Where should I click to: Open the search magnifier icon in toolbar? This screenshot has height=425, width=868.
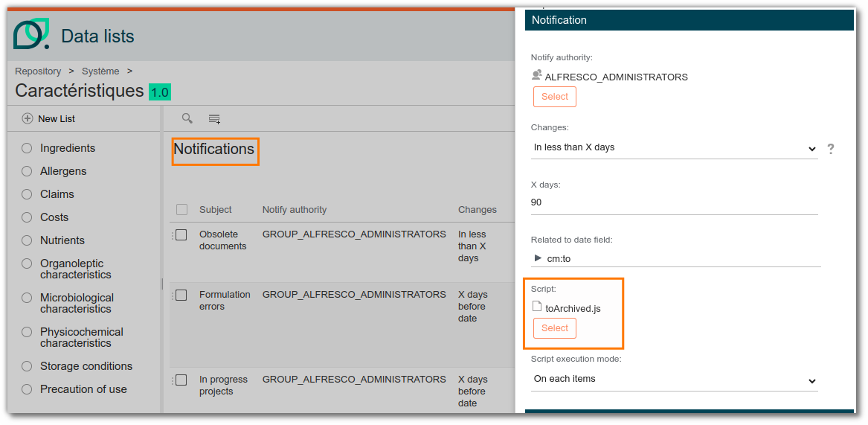(x=187, y=118)
